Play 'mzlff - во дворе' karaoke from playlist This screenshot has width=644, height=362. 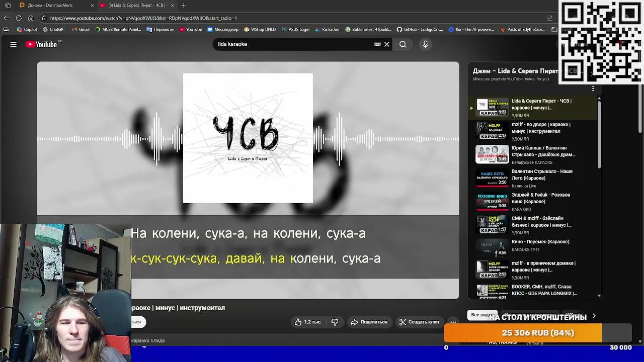tap(536, 131)
